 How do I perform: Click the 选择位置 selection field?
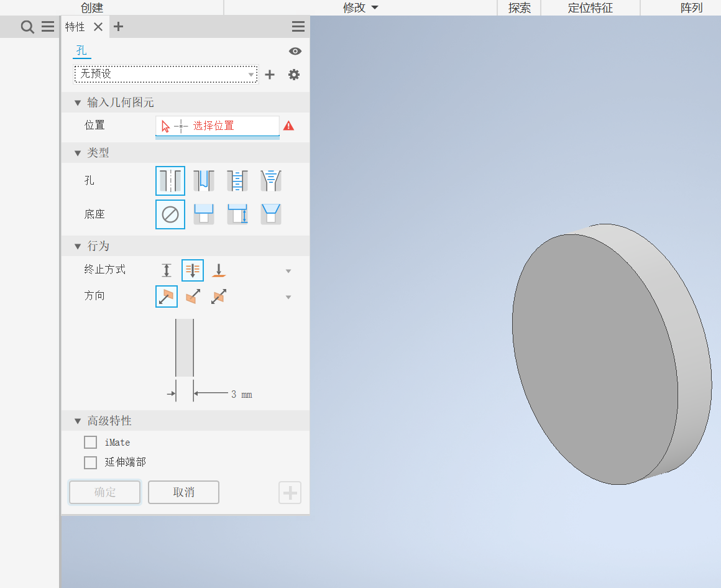[217, 126]
